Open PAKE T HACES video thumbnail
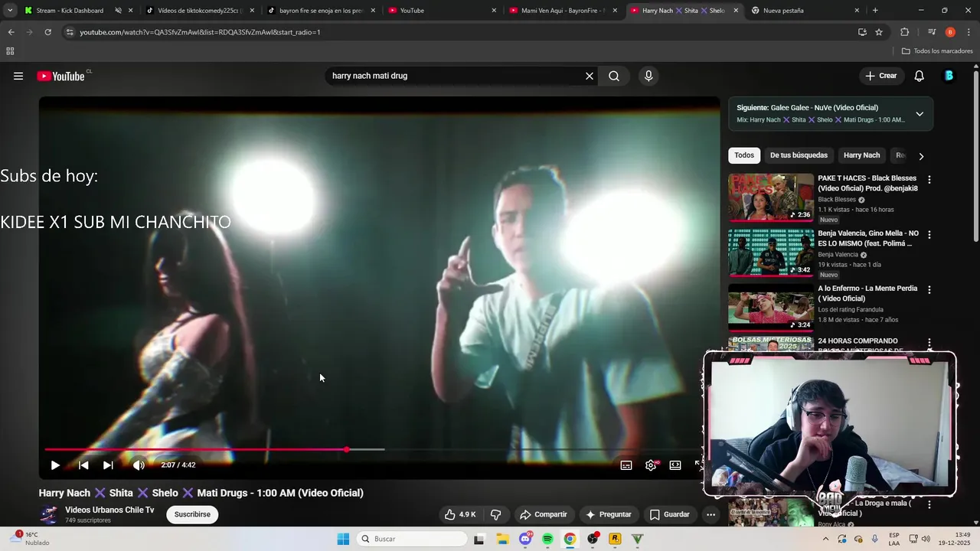Viewport: 980px width, 551px height. click(x=771, y=197)
